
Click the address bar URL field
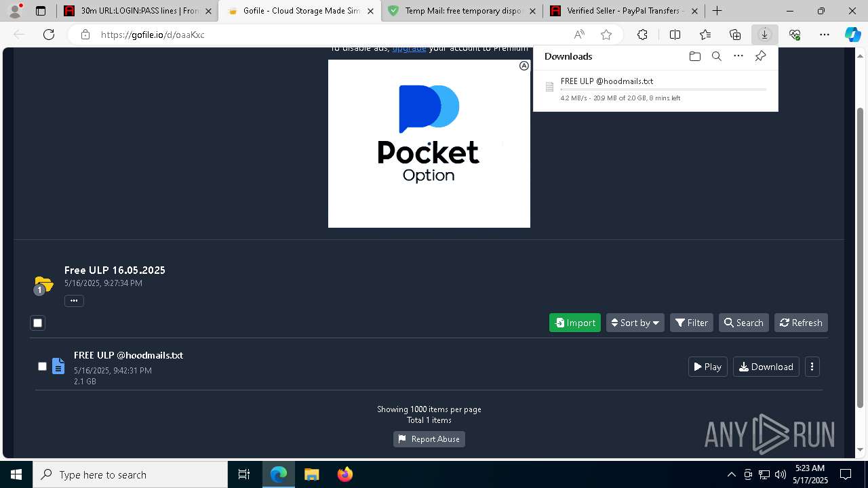click(x=332, y=35)
